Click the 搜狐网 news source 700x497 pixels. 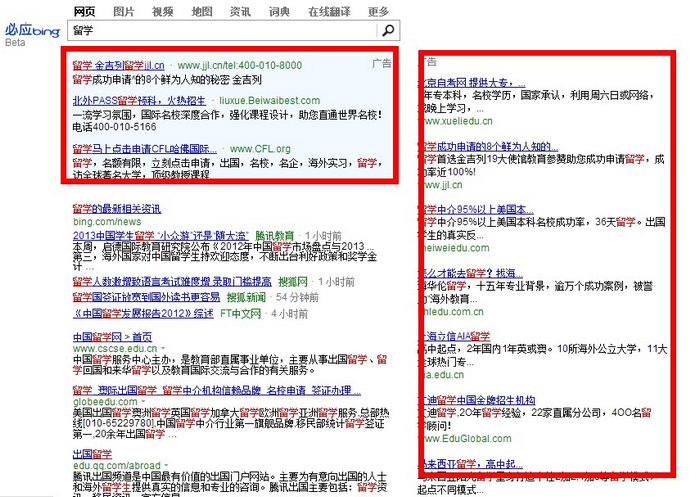(x=293, y=282)
